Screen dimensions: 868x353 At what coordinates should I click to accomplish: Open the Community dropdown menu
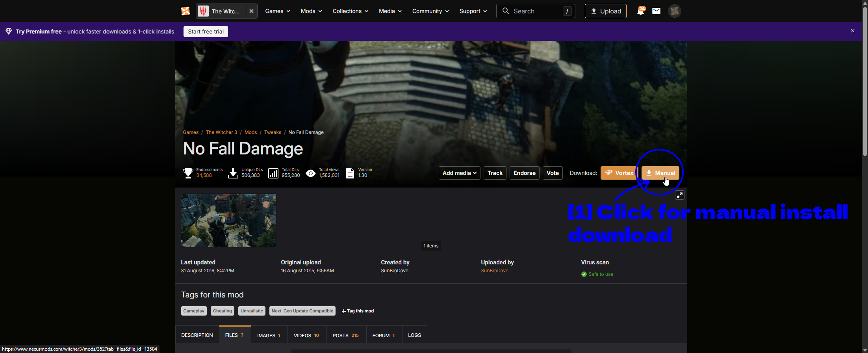coord(430,11)
